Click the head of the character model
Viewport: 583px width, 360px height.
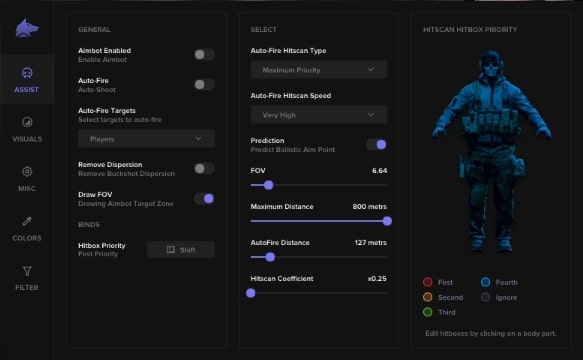click(491, 65)
